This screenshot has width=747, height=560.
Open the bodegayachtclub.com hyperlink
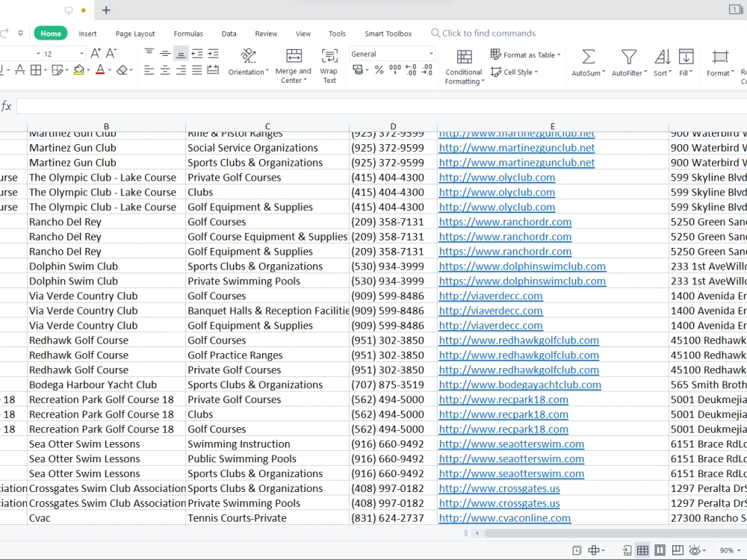pyautogui.click(x=520, y=385)
